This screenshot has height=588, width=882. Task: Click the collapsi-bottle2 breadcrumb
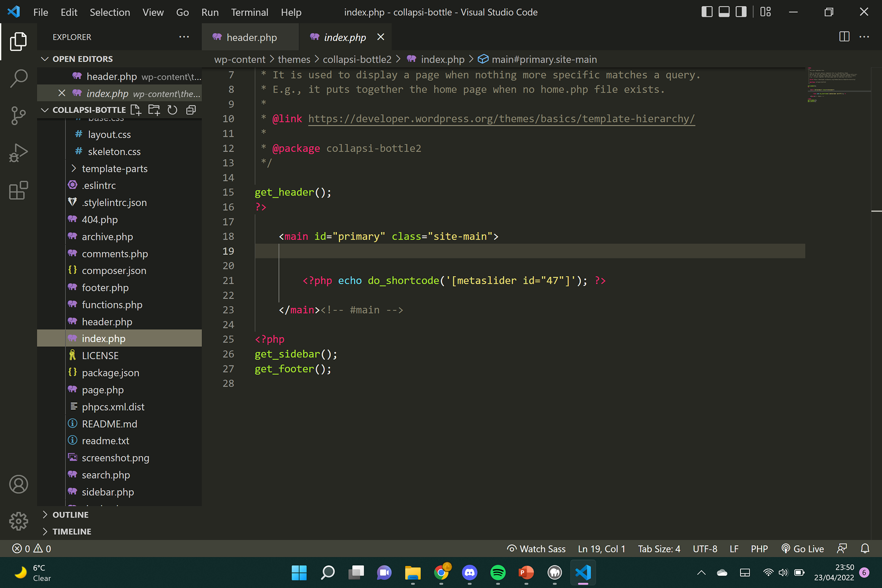coord(357,59)
